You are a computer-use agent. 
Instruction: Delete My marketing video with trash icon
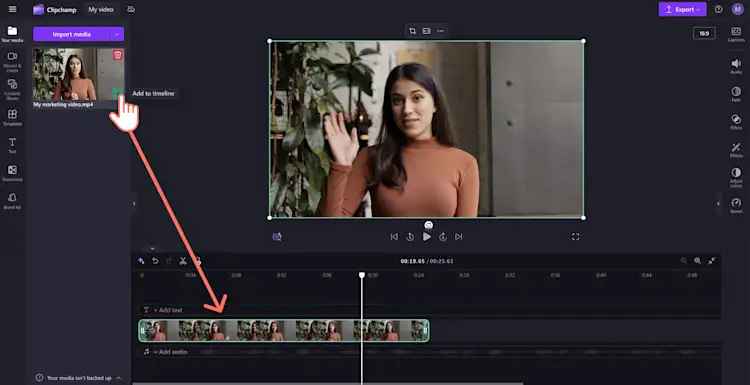[x=118, y=55]
